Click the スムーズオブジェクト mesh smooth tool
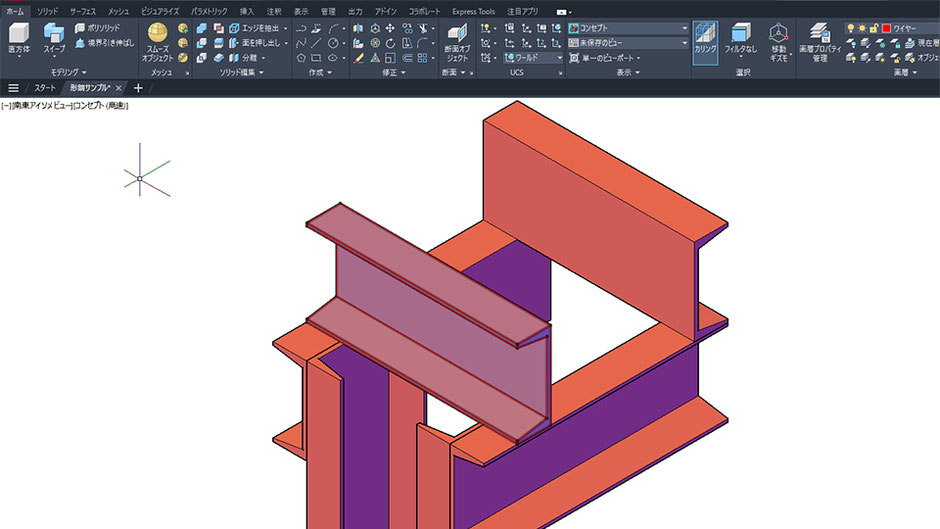This screenshot has height=529, width=940. 158,43
